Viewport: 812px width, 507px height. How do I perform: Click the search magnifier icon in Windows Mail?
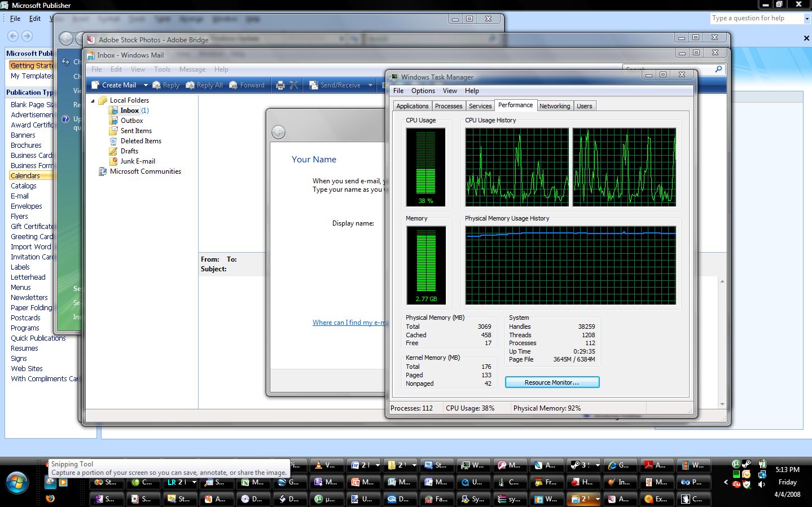(x=718, y=69)
